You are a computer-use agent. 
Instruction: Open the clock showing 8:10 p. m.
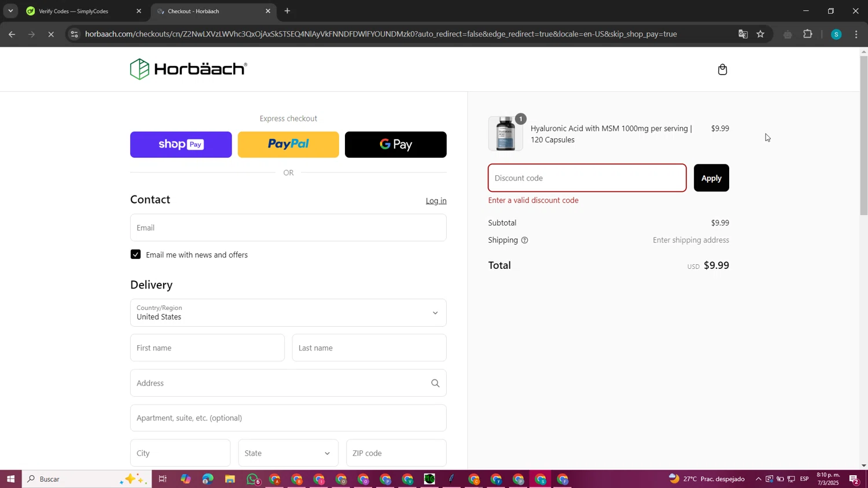point(828,479)
